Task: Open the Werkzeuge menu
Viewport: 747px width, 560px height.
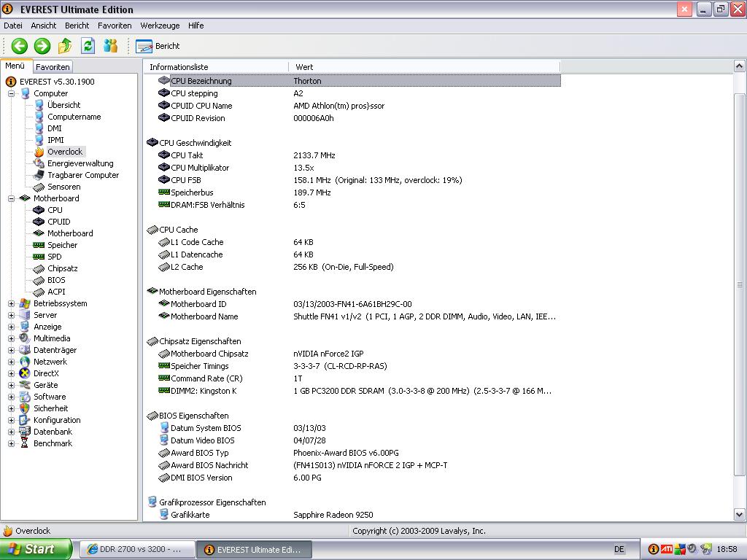Action: (x=160, y=26)
